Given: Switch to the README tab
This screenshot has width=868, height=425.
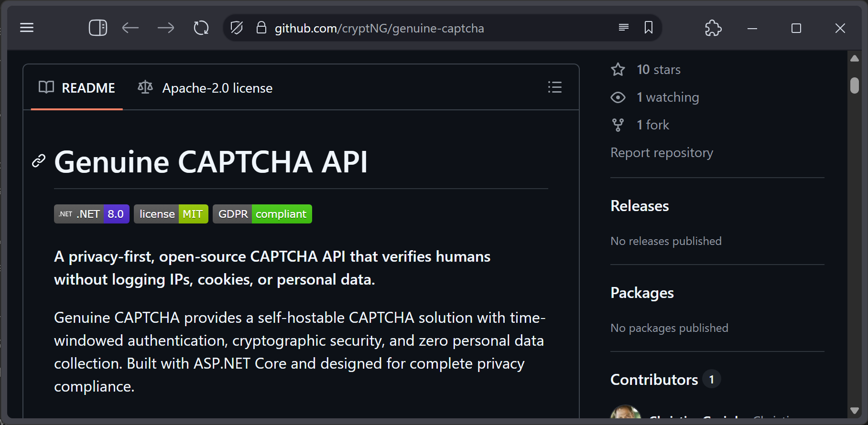Looking at the screenshot, I should [76, 88].
